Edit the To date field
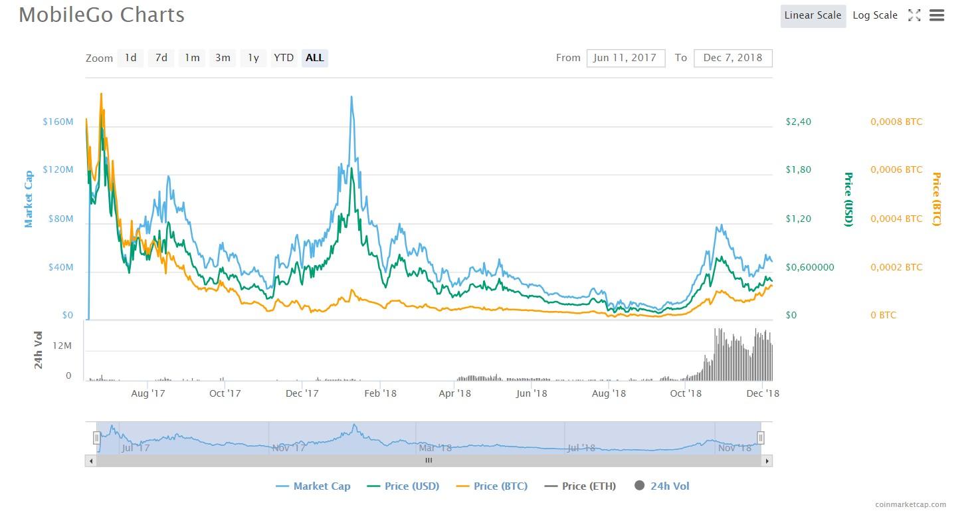Image resolution: width=980 pixels, height=511 pixels. (x=733, y=58)
